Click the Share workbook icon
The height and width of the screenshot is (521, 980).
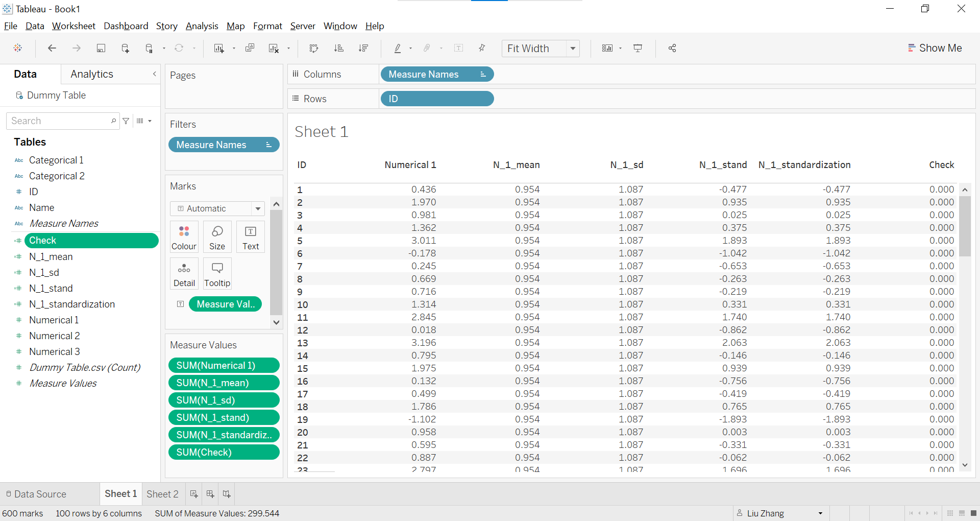coord(672,48)
